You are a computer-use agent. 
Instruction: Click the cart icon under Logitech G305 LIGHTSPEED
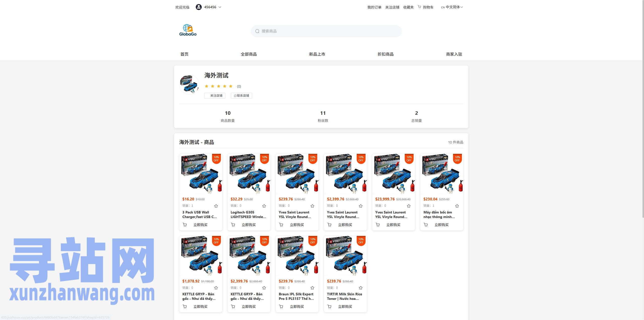[x=233, y=225]
